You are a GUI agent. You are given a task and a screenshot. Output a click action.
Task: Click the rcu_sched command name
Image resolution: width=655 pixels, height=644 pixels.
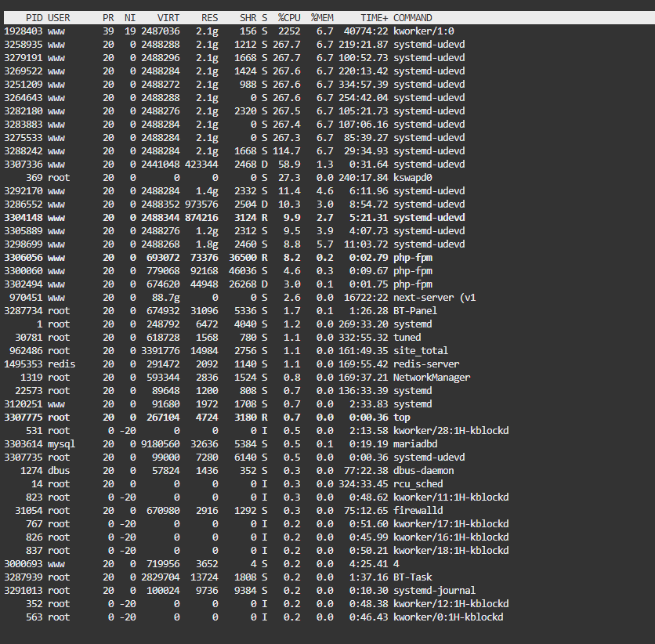point(418,484)
